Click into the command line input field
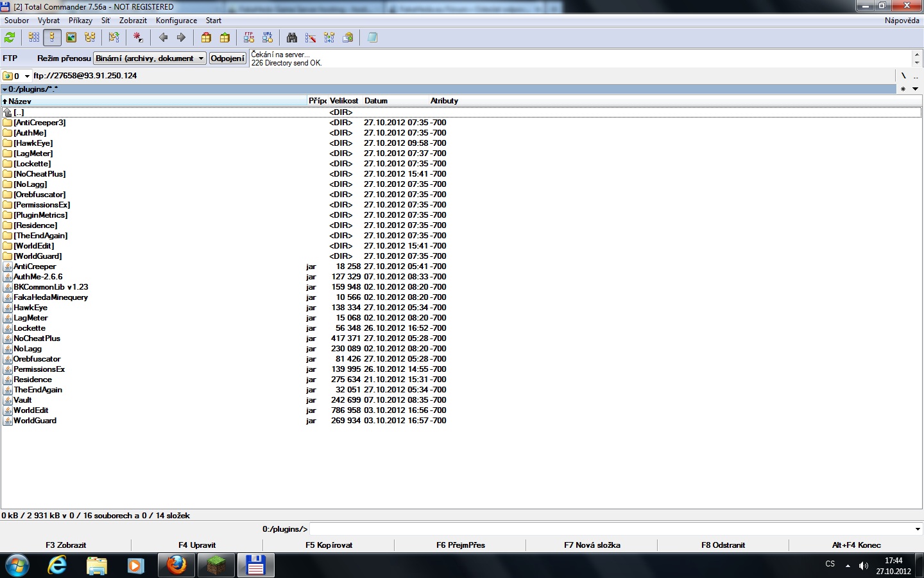 pos(612,529)
